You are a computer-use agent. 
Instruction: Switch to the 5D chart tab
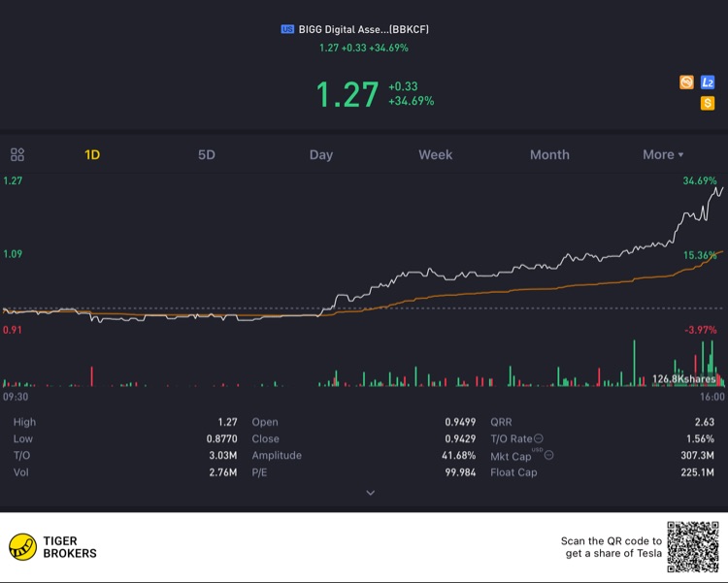point(207,154)
